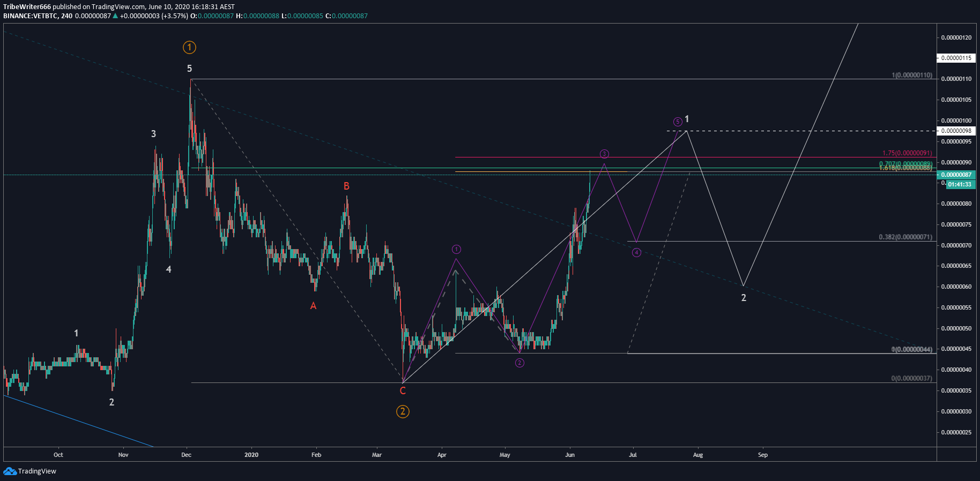Viewport: 980px width, 481px height.
Task: Click the Fibonacci 0.382(0.00000071) level label
Action: [905, 237]
